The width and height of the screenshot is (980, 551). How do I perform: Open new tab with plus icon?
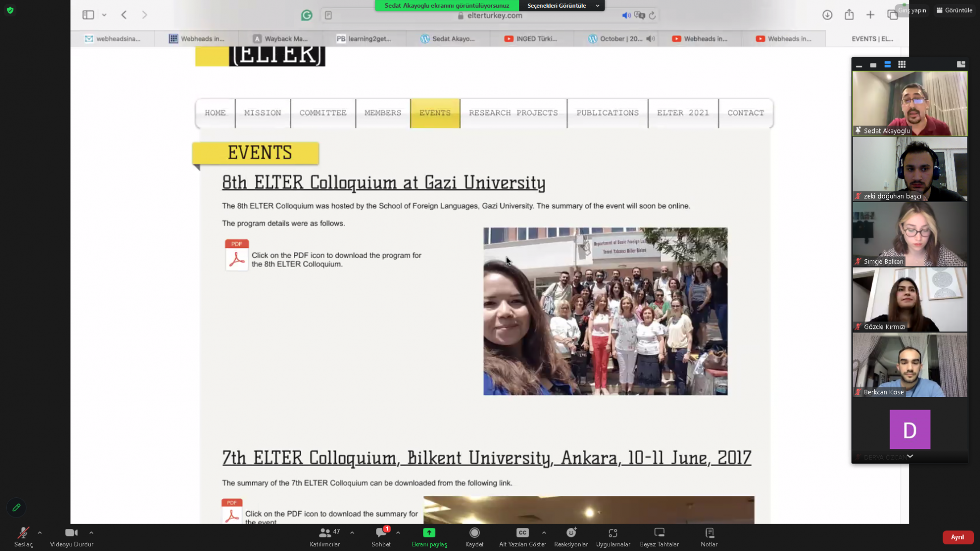click(871, 15)
